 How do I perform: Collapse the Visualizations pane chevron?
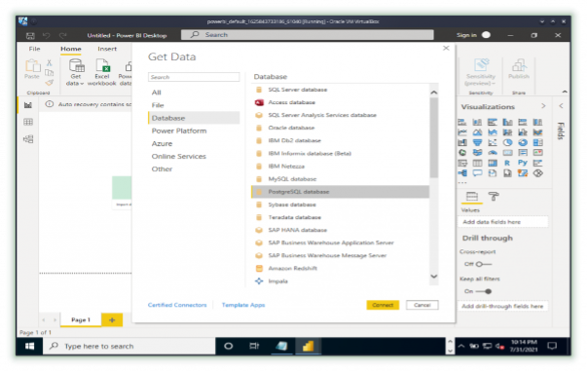pos(543,106)
